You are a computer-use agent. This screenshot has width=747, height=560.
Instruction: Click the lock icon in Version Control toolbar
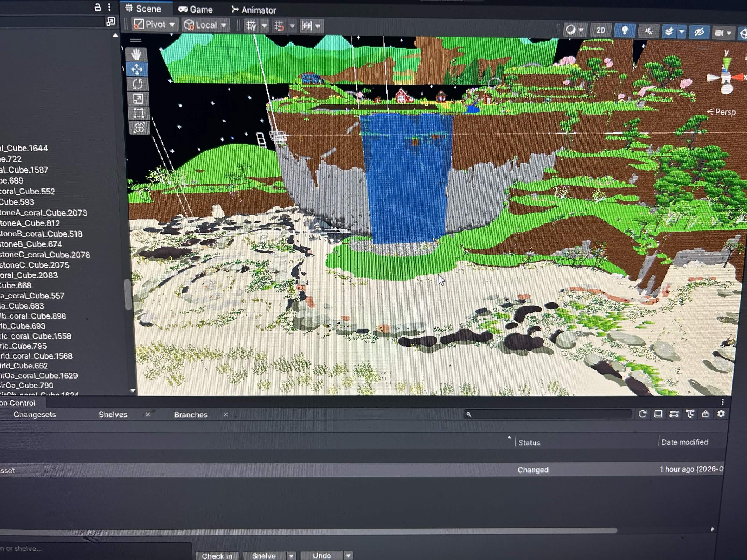coord(706,414)
